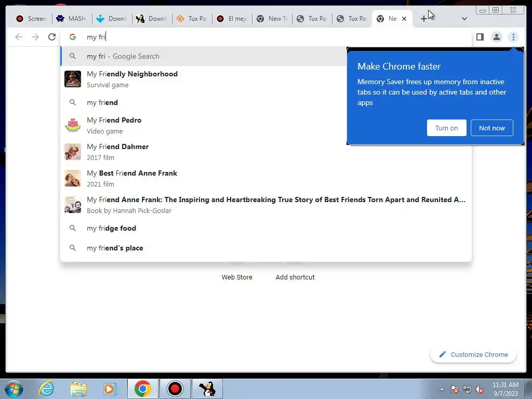Select My Best Friend Anne Frank suggestion
Screen dimensions: 532x399
(266, 179)
